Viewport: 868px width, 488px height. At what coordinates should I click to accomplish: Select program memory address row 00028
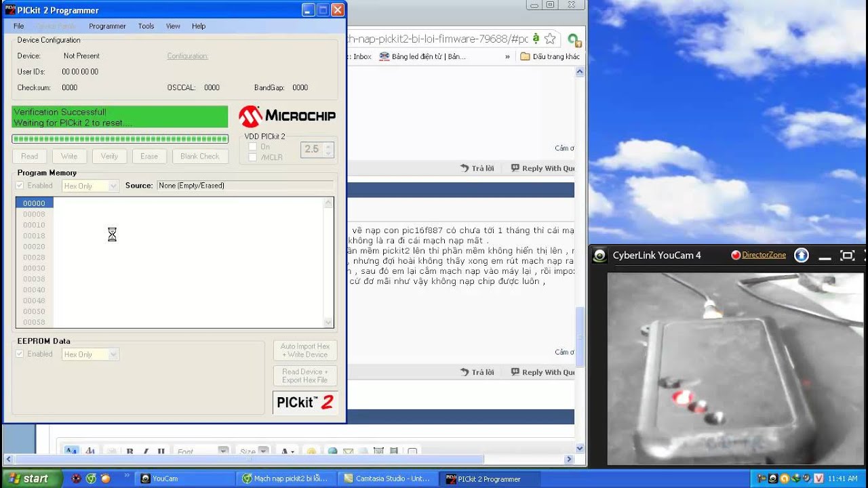34,258
